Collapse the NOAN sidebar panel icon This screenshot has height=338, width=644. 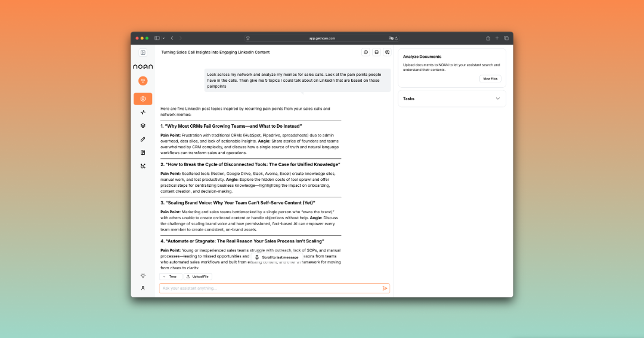click(x=143, y=53)
